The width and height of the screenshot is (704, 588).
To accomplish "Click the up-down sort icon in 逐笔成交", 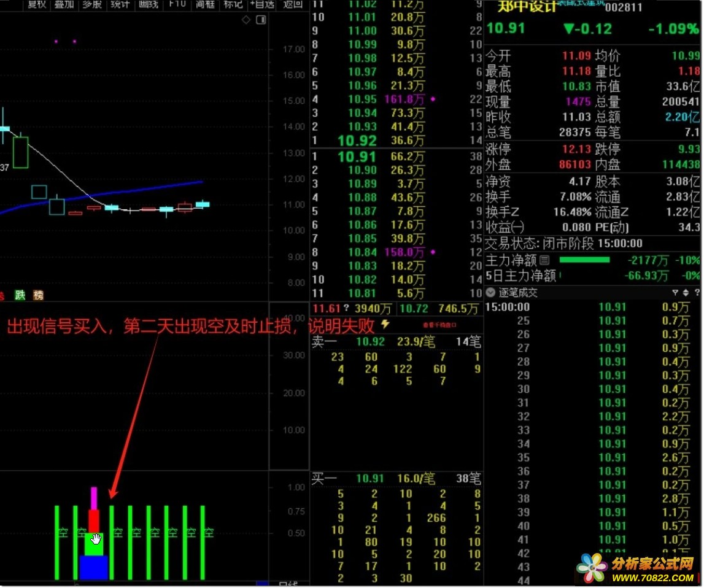I will 686,293.
